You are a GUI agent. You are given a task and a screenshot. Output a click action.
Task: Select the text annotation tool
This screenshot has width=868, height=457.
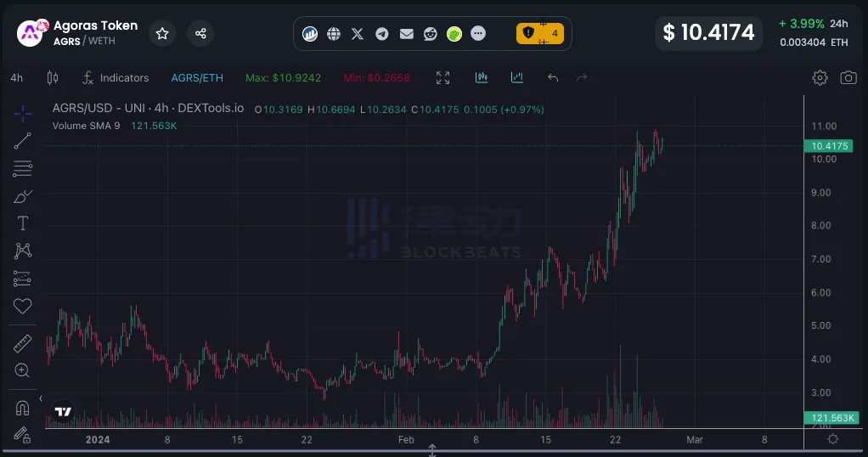[23, 223]
